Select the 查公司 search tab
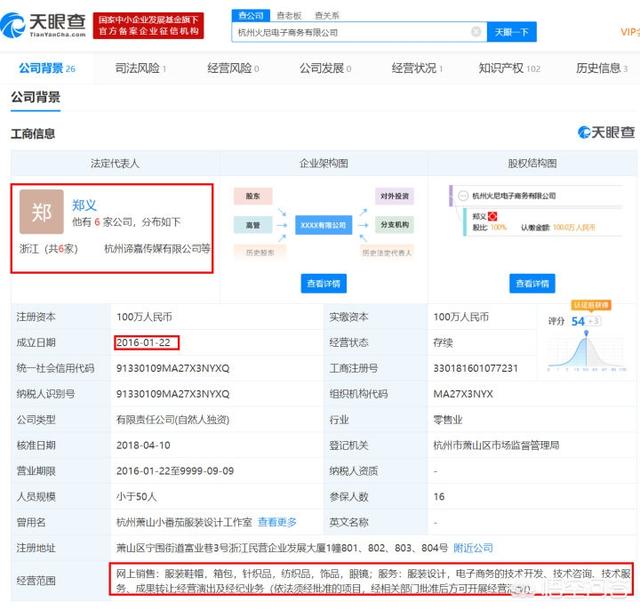This screenshot has width=640, height=610. 251,16
